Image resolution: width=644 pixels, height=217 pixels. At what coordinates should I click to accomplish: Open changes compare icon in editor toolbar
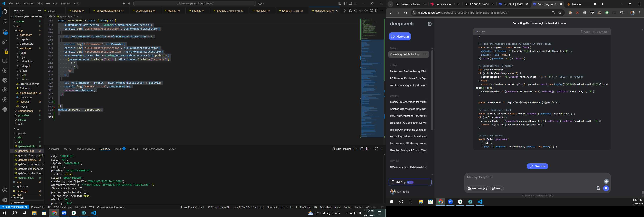pos(350,11)
